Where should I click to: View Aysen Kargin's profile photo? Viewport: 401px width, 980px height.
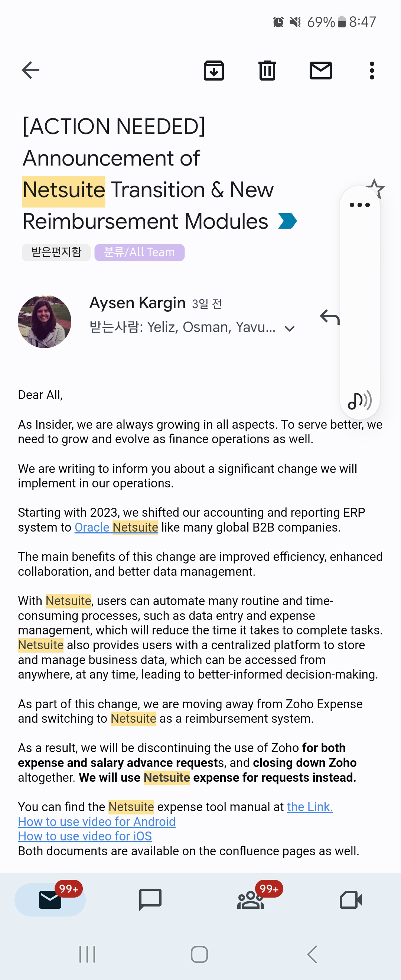45,321
